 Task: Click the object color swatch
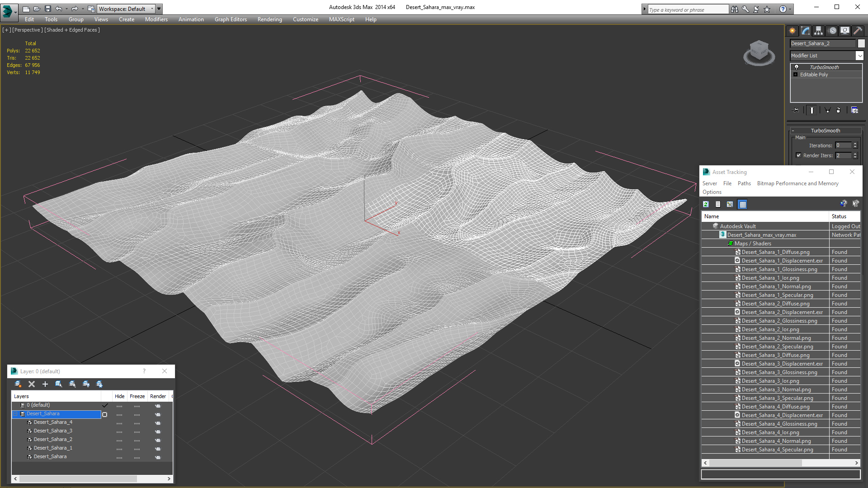pos(861,43)
